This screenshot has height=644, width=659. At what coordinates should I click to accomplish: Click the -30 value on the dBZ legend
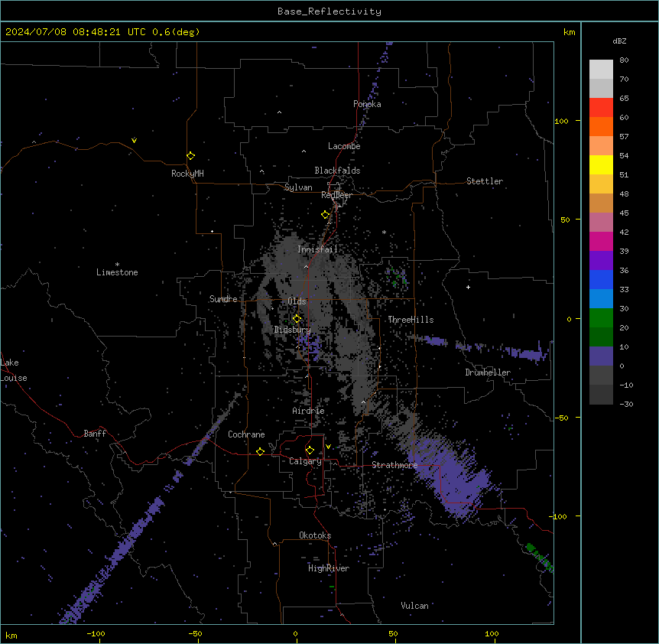point(626,404)
